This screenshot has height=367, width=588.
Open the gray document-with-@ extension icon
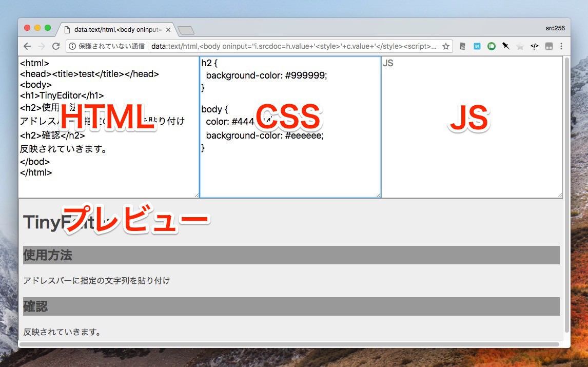point(462,46)
